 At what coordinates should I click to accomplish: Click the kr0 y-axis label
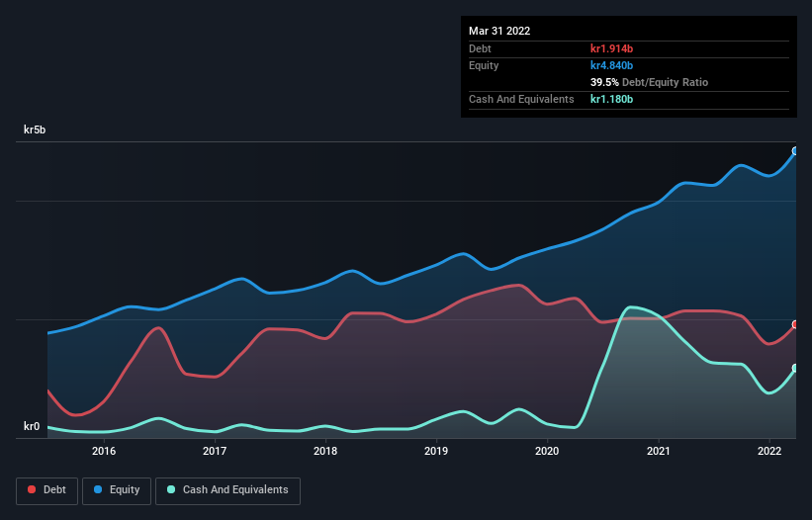tap(32, 426)
